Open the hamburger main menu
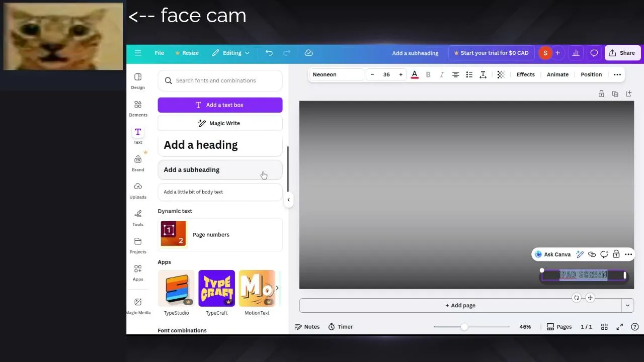644x362 pixels. click(x=138, y=53)
